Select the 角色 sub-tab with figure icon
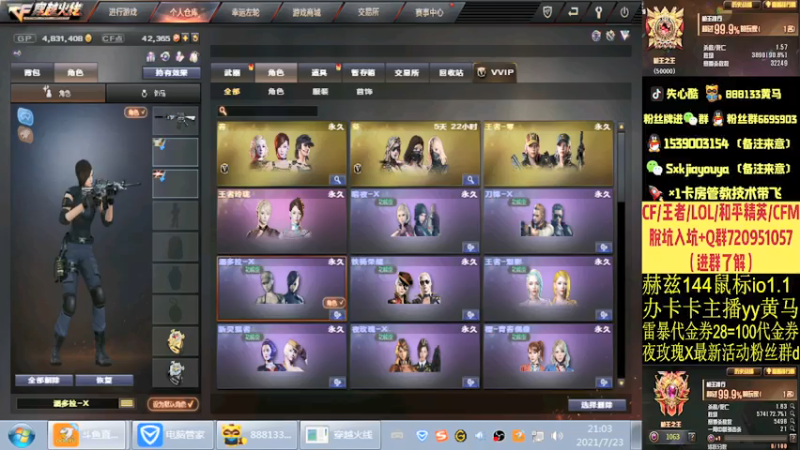The width and height of the screenshot is (800, 450). click(x=58, y=93)
